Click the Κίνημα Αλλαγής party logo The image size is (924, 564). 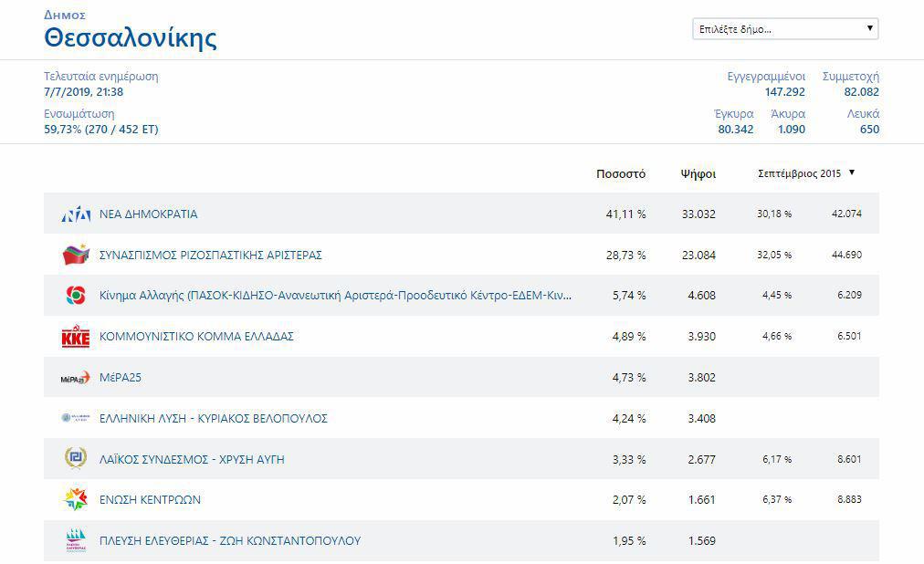coord(75,296)
